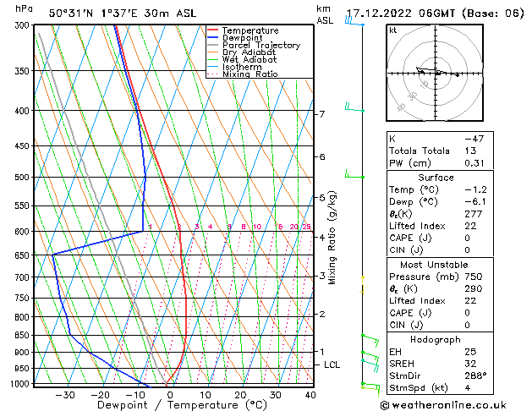The image size is (532, 411).
Task: Click the station coordinates title '50°31'N 1°37'E 30m ASL'
Action: tap(123, 14)
